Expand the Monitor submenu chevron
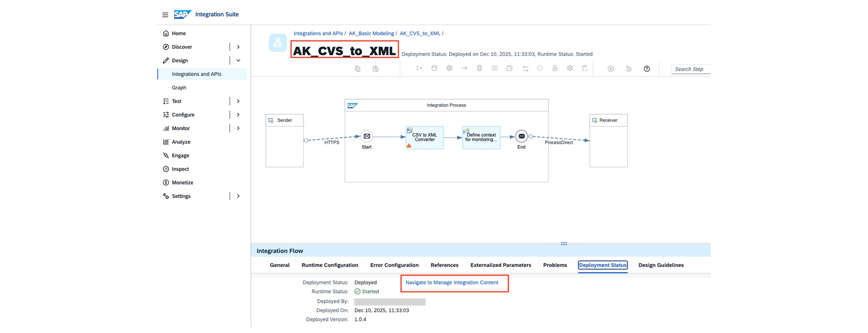This screenshot has width=868, height=333. coord(238,129)
